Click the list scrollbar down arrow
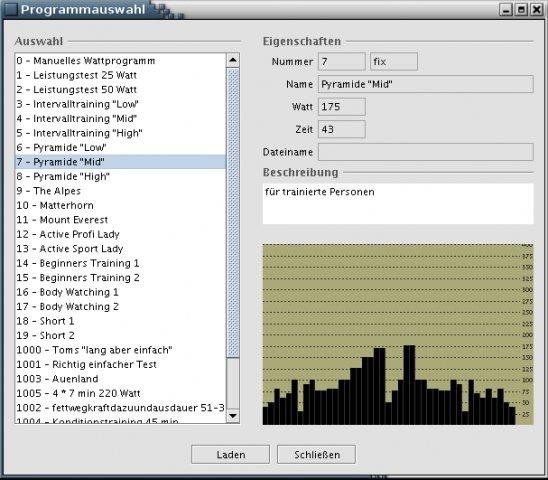Viewport: 548px width, 480px height. click(233, 416)
